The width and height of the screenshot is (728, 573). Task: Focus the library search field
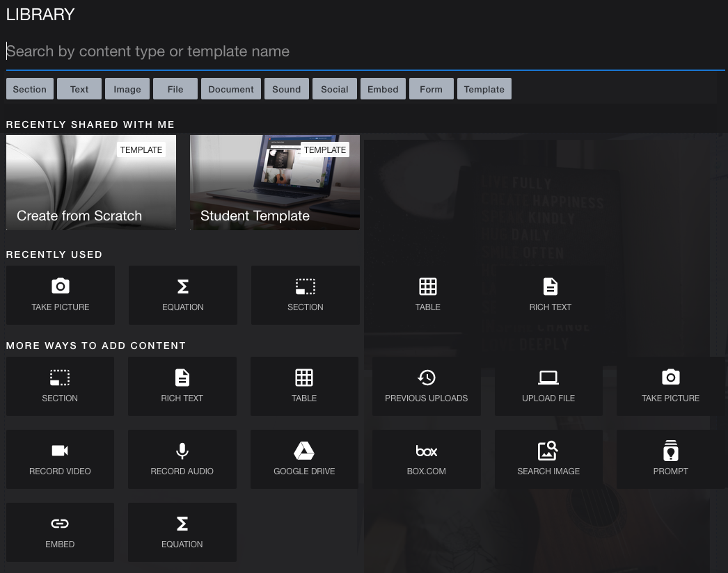pos(365,51)
